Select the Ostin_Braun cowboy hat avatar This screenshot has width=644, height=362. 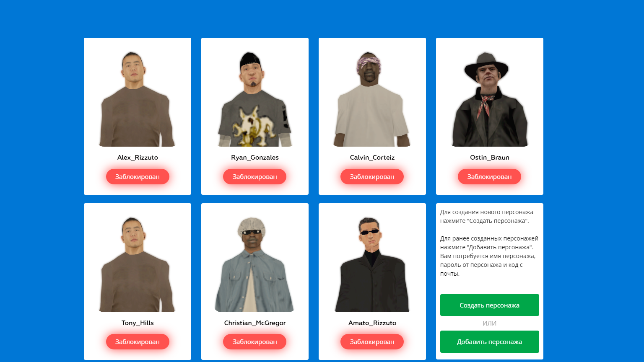(490, 98)
